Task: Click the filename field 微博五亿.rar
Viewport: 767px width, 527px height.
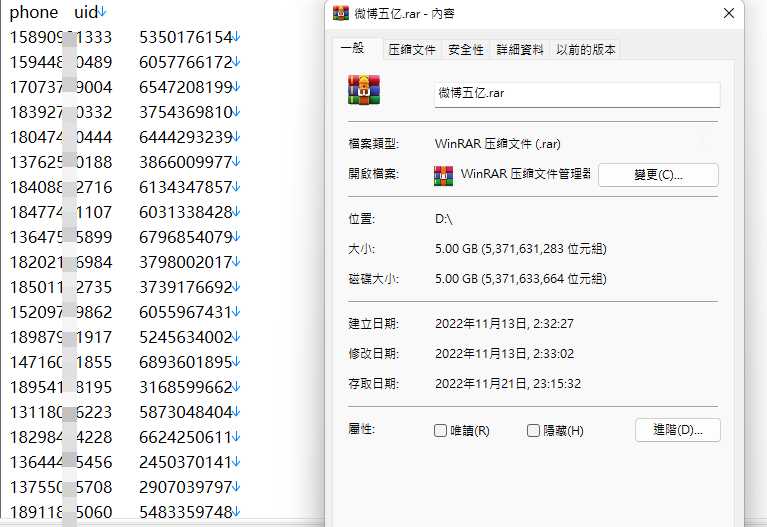Action: (577, 94)
